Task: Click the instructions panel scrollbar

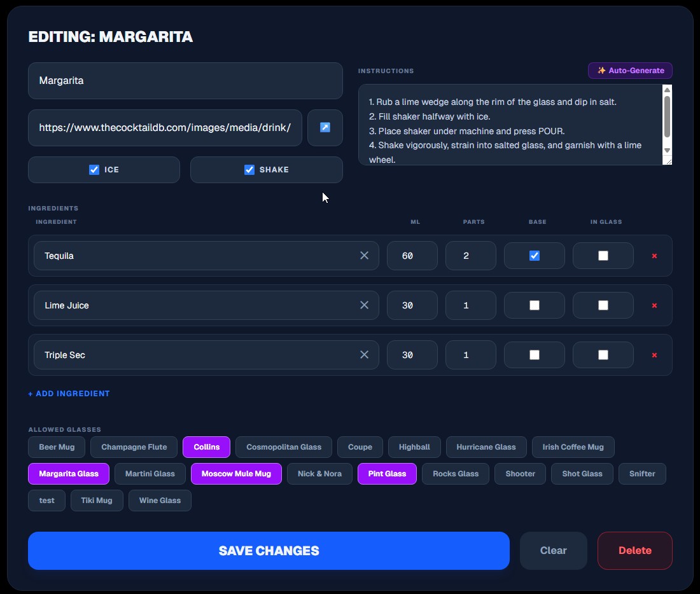Action: 668,121
